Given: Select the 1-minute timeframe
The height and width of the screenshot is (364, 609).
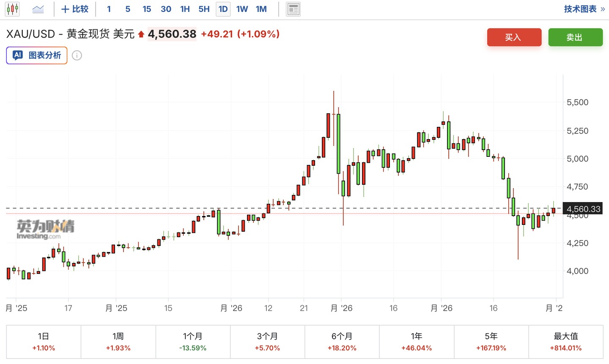Looking at the screenshot, I should 109,9.
